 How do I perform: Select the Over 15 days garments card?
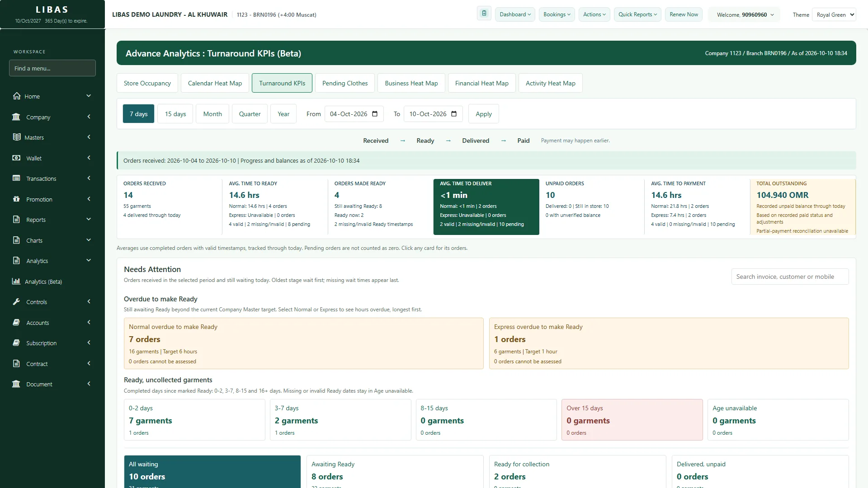632,420
